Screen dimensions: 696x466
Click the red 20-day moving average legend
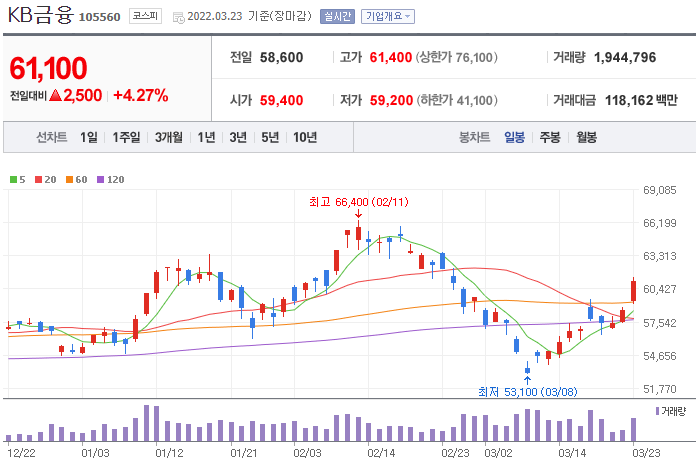(46, 179)
